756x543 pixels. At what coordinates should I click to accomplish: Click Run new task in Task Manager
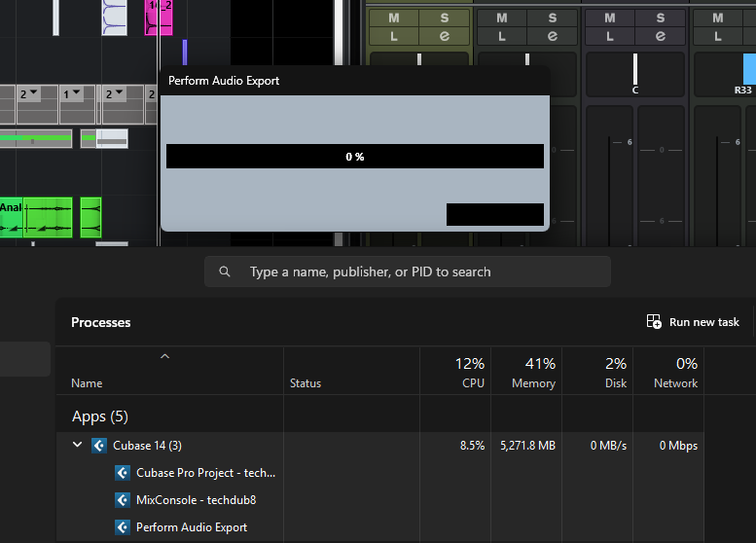[693, 322]
